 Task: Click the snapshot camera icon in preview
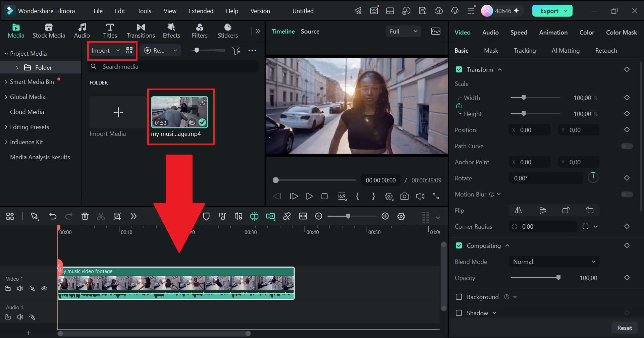(x=405, y=196)
